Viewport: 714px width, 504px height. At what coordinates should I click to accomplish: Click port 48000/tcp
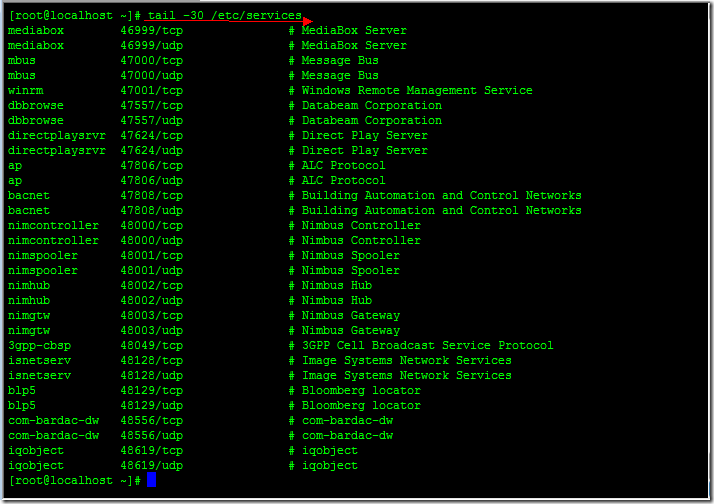tap(152, 226)
